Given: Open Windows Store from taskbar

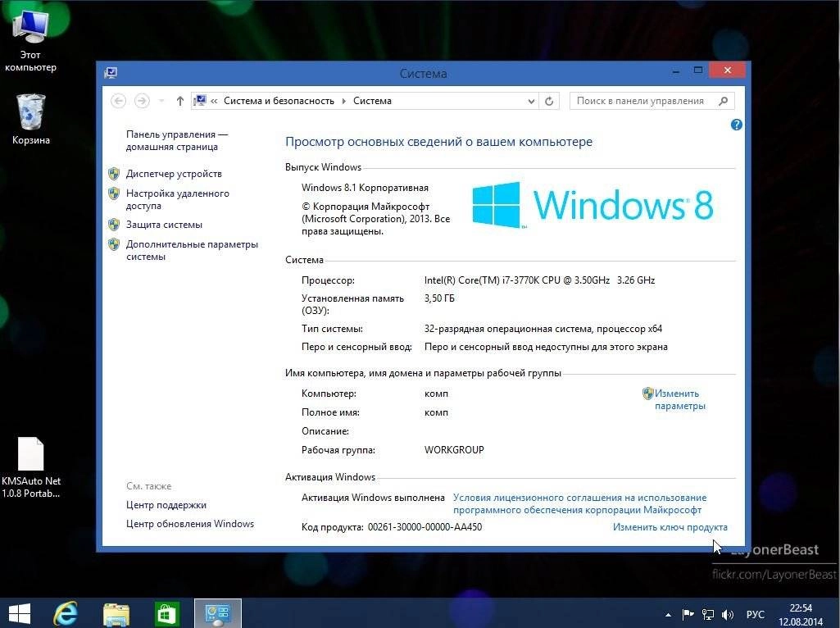Looking at the screenshot, I should pyautogui.click(x=166, y=613).
